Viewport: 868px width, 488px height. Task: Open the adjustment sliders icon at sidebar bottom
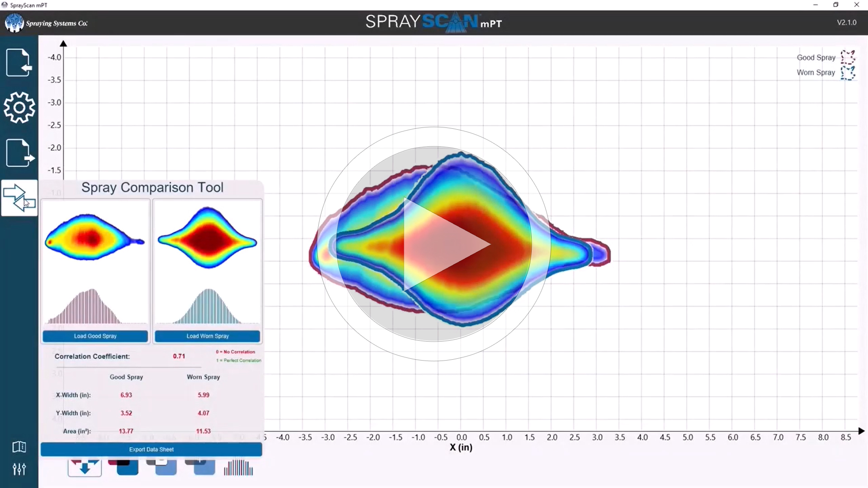[19, 469]
